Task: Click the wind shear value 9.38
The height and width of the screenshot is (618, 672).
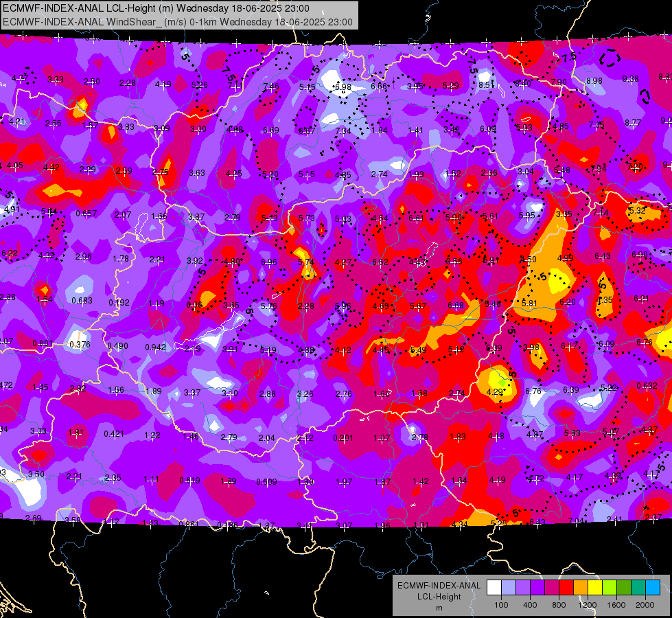Action: coord(630,78)
